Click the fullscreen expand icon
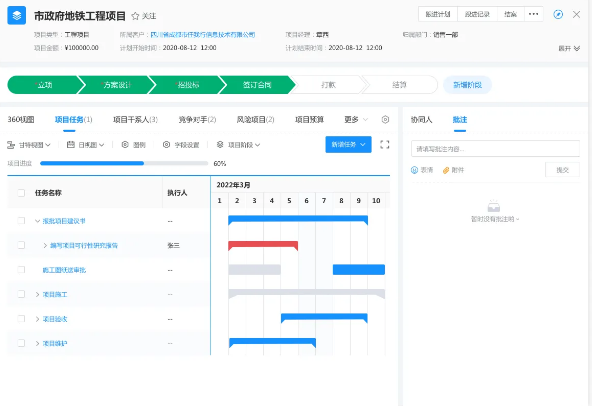This screenshot has height=406, width=592. click(x=384, y=145)
